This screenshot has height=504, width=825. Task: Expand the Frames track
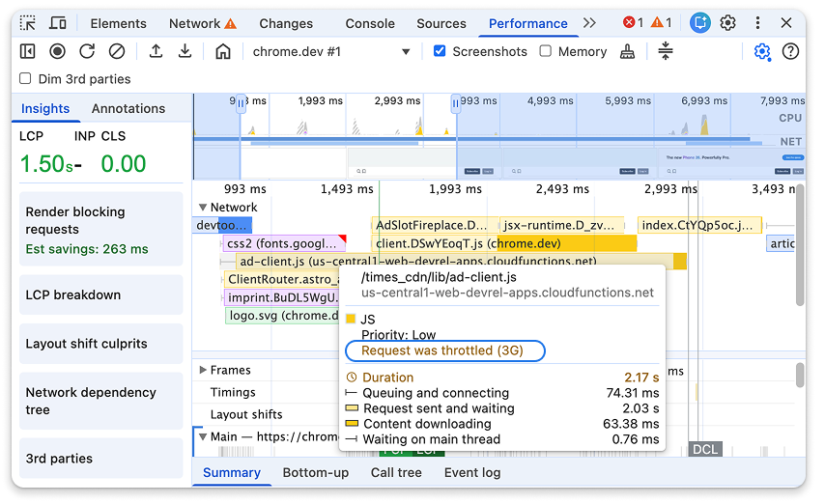coord(203,370)
